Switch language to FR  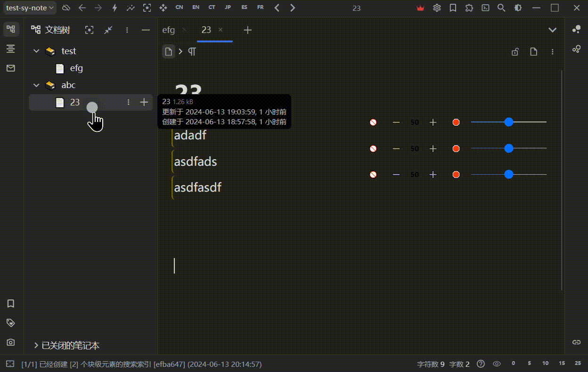click(261, 8)
